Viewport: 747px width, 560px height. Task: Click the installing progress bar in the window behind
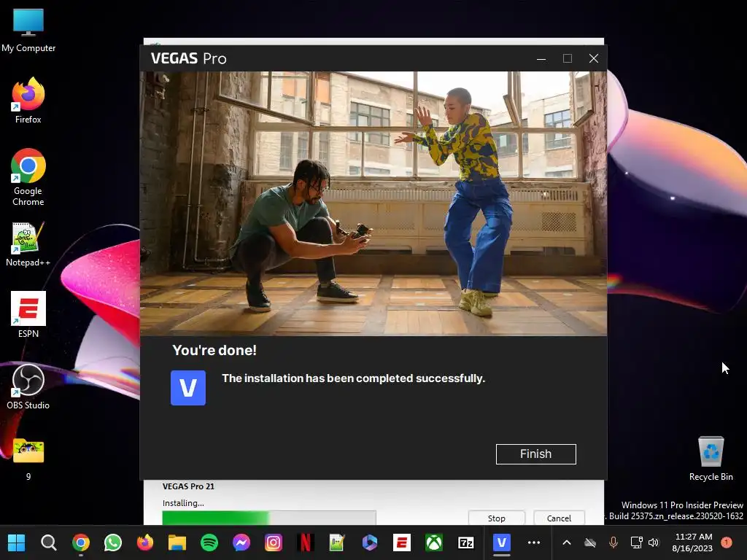269,518
